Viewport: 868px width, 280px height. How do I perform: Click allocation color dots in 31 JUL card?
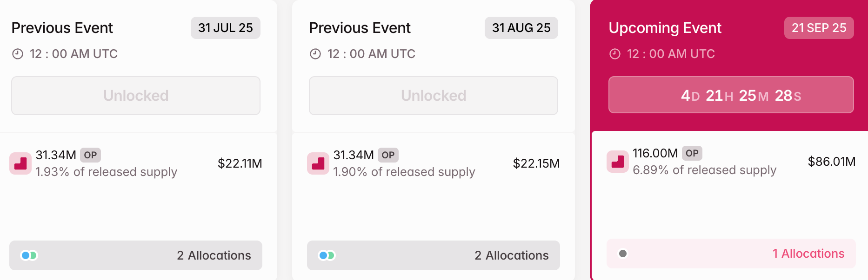(x=29, y=255)
